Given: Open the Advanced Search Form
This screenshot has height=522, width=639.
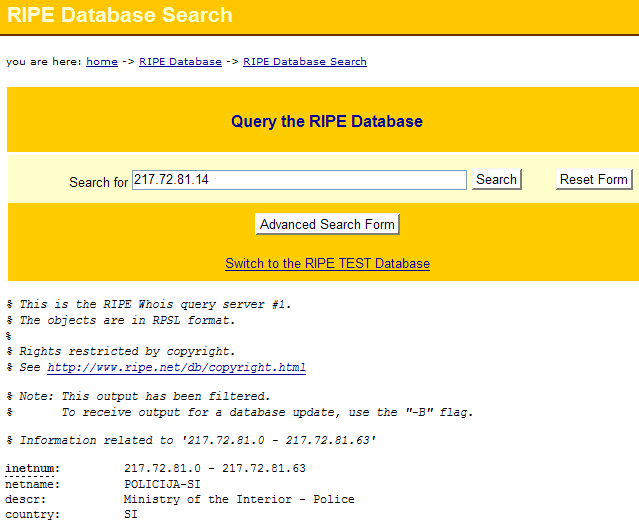Looking at the screenshot, I should click(x=327, y=224).
